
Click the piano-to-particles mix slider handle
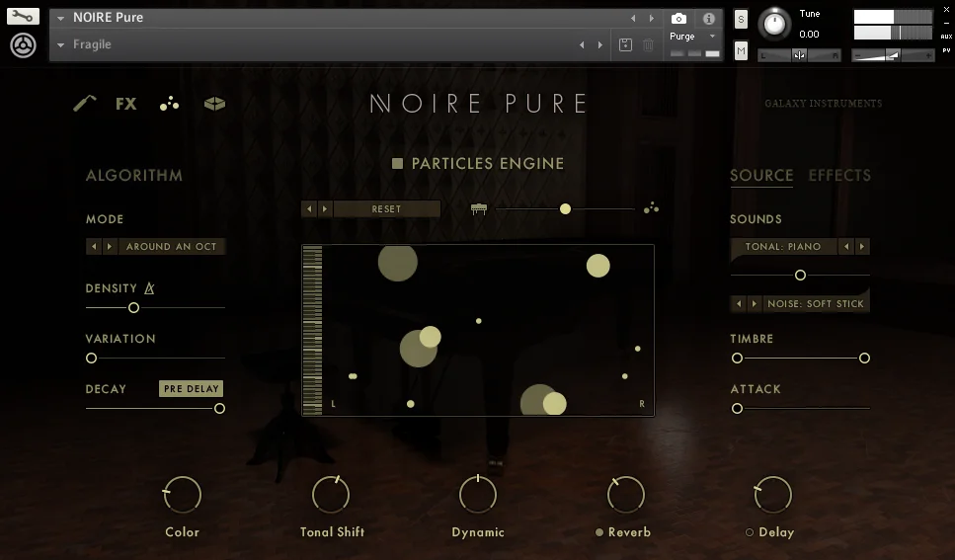click(565, 209)
